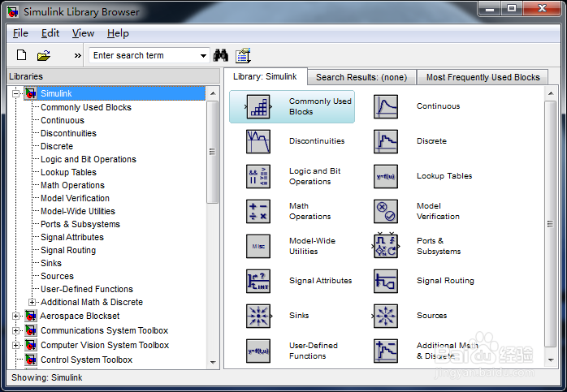
Task: Open the Model-Wide Utilities Misc icon
Action: (x=258, y=247)
